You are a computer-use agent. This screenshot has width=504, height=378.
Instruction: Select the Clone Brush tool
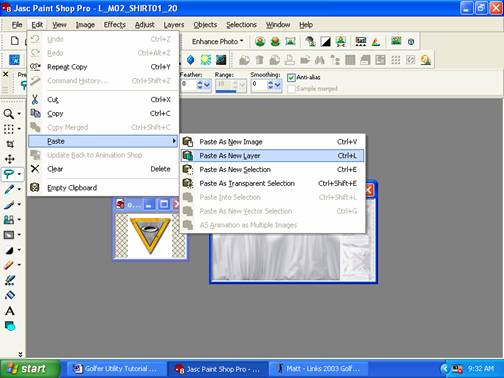(9, 219)
